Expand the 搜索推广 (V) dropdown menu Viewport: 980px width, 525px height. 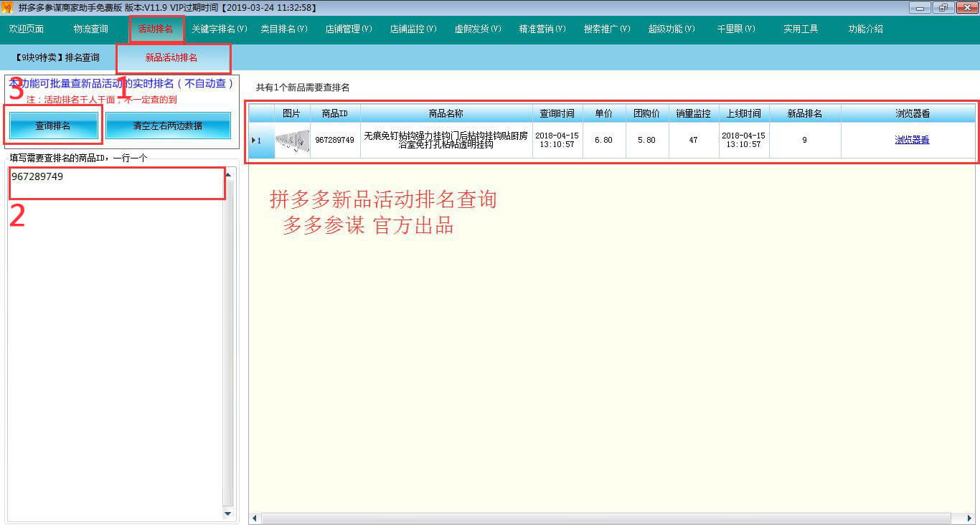[x=606, y=29]
